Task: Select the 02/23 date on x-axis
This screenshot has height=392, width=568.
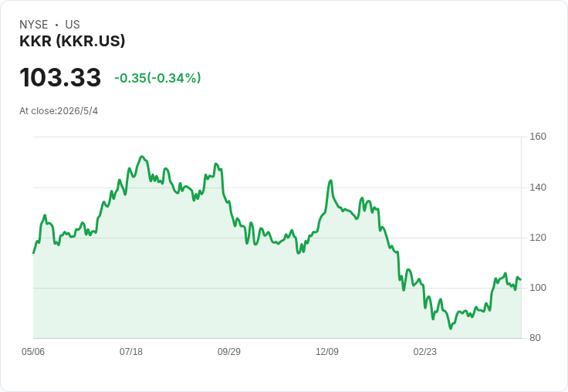Action: click(425, 352)
